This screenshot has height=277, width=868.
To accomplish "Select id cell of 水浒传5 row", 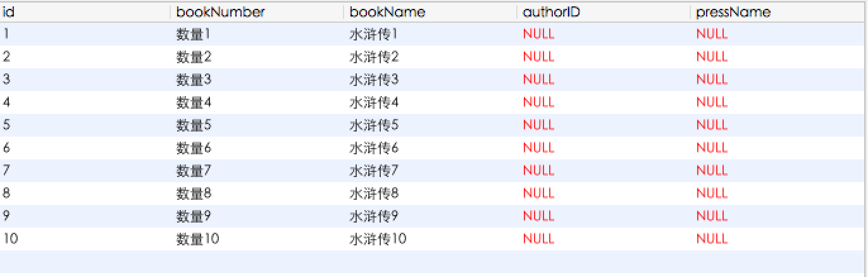I will (85, 125).
